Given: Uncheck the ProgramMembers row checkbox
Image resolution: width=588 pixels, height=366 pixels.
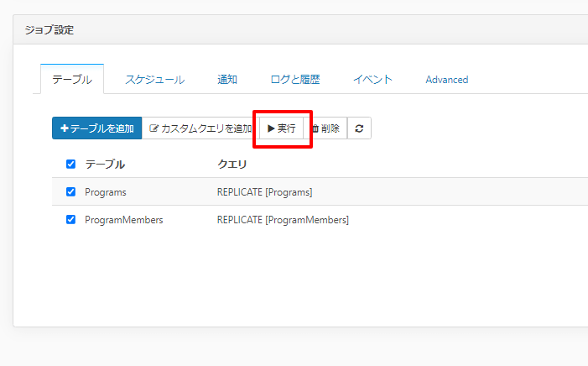Looking at the screenshot, I should tap(70, 220).
